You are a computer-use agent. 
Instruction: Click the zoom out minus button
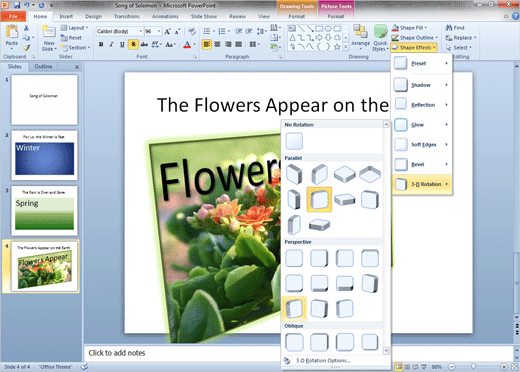(x=451, y=367)
